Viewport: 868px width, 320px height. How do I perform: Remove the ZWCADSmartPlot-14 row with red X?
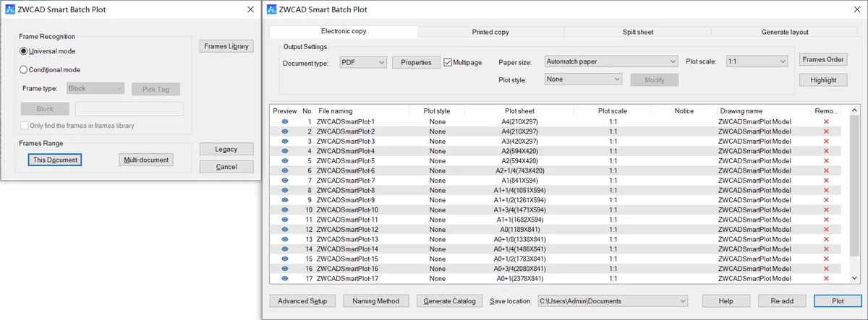(826, 248)
